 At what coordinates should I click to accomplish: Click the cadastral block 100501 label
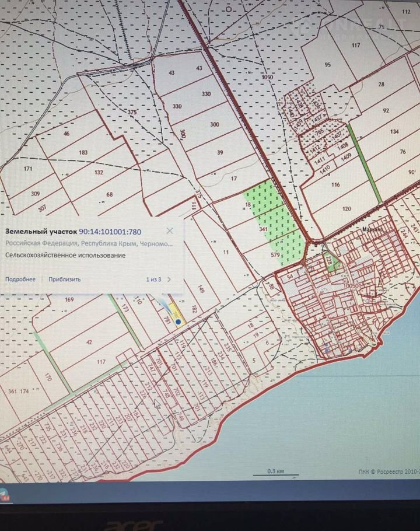(351, 287)
